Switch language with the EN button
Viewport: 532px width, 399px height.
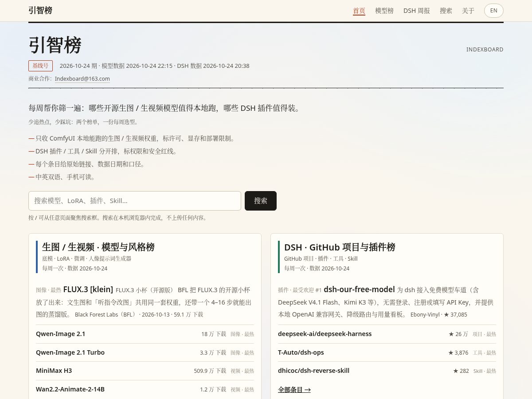[494, 11]
